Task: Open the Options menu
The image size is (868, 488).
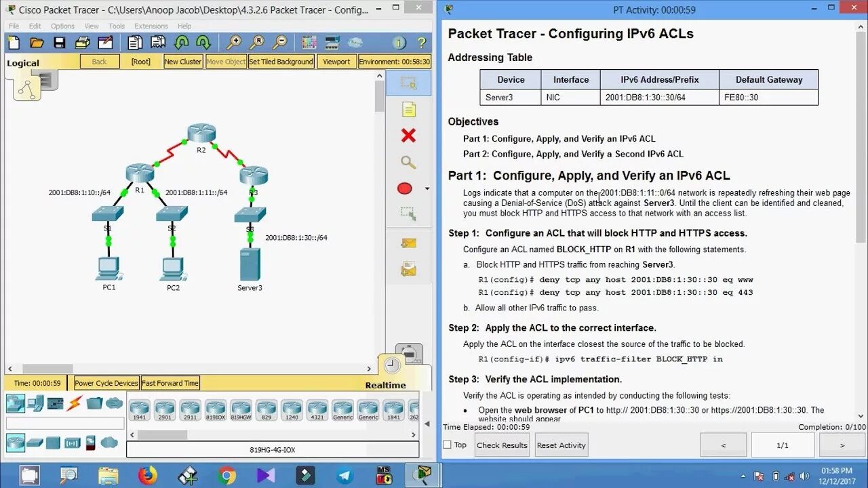Action: 62,26
